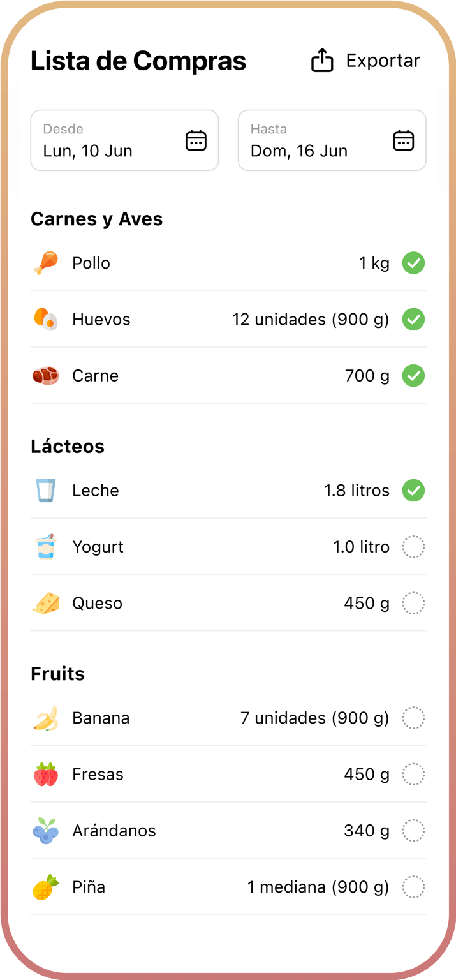Toggle the Leche completion checkmark
The image size is (456, 980).
413,490
